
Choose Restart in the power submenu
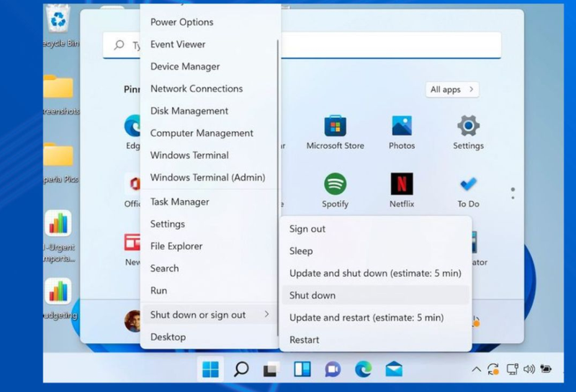point(375,339)
